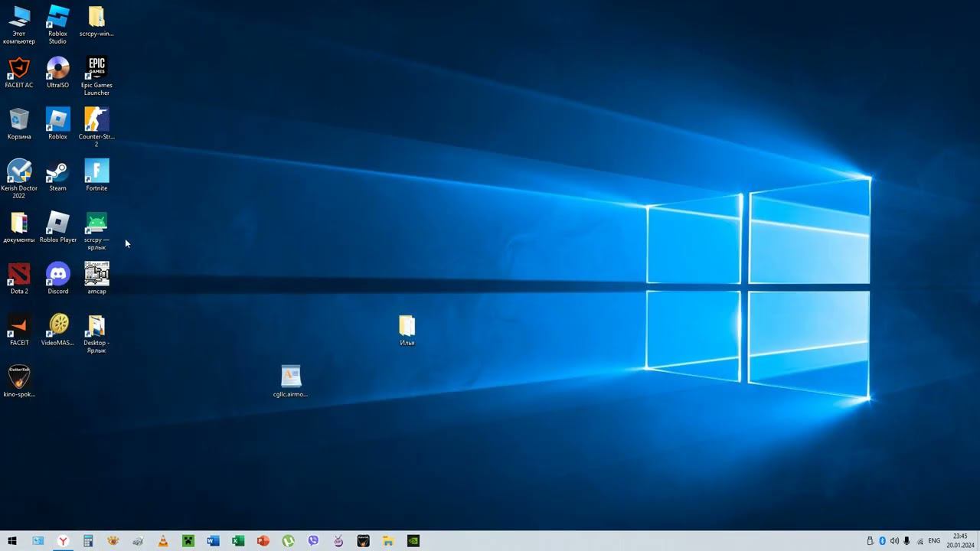Screen dimensions: 980x551
Task: Launch Calculator from the taskbar
Action: click(88, 541)
